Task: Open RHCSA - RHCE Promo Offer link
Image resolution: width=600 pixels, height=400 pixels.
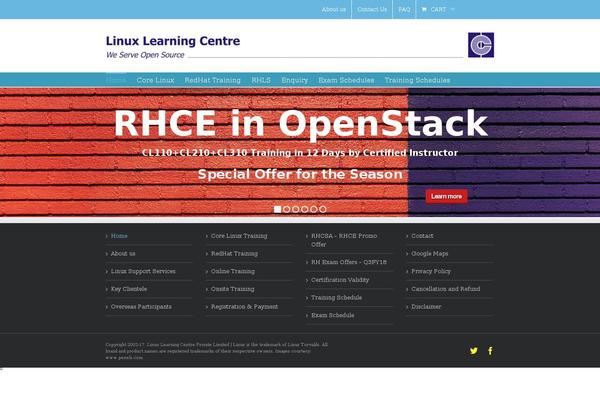Action: coord(344,240)
